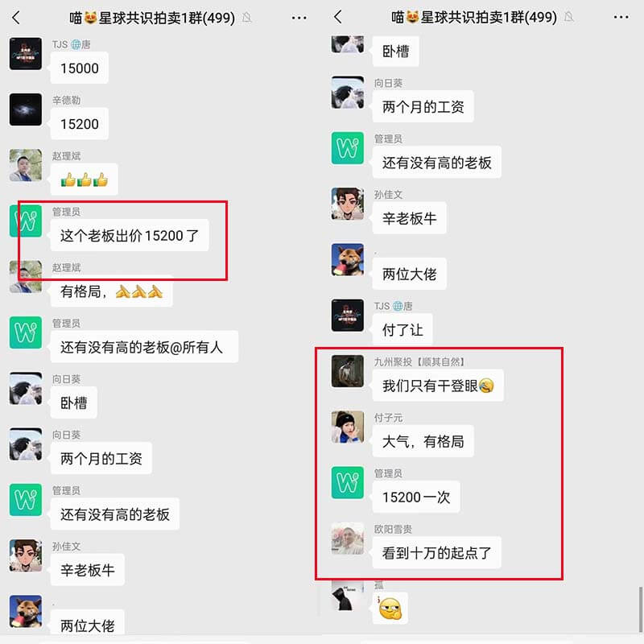Tap the 还有没有高的老板@所有人 message
The image size is (644, 644).
click(x=144, y=347)
